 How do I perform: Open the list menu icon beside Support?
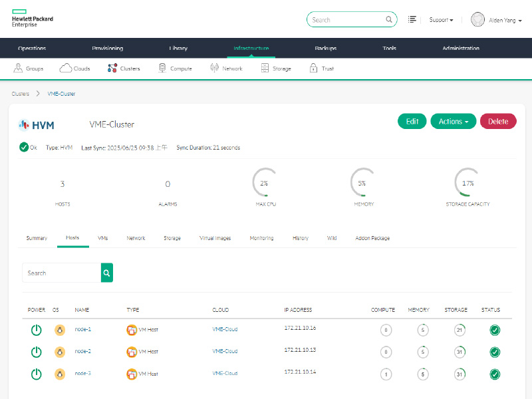[412, 20]
